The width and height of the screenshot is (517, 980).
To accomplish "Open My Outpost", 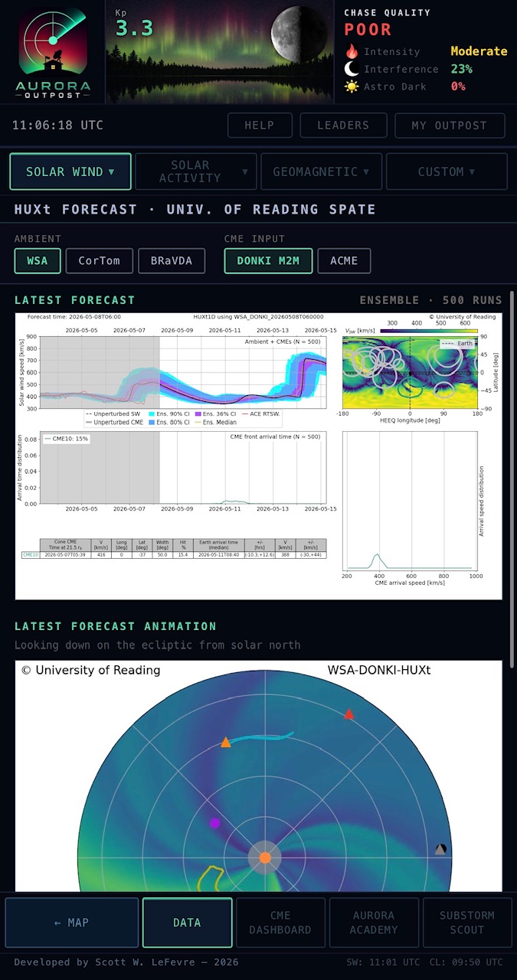I will point(450,126).
